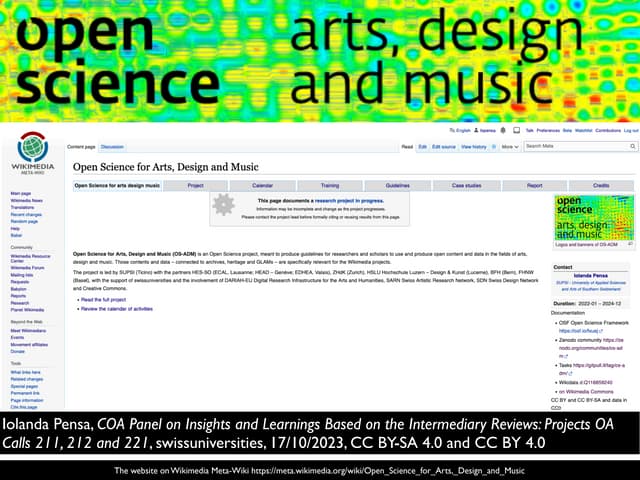Click the search magnifier icon in Search Meta
This screenshot has height=480, width=640.
631,146
